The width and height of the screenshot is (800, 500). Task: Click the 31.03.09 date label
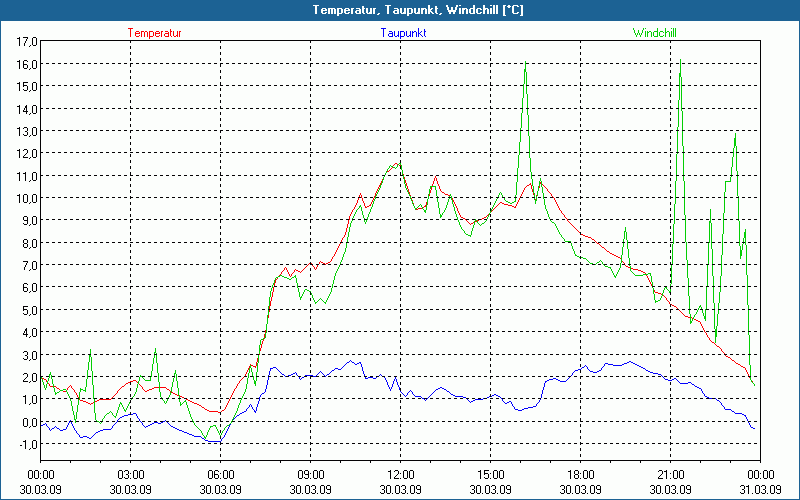tap(760, 490)
